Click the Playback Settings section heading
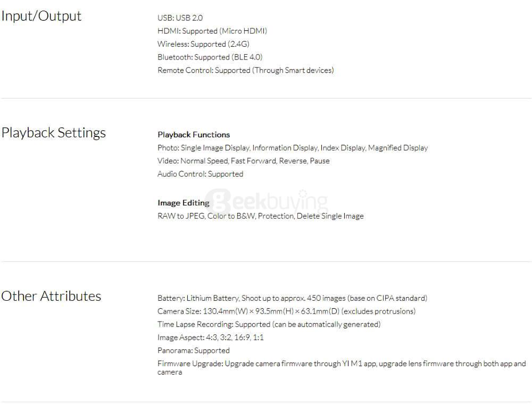Viewport: 532px width, 404px height. (x=54, y=133)
